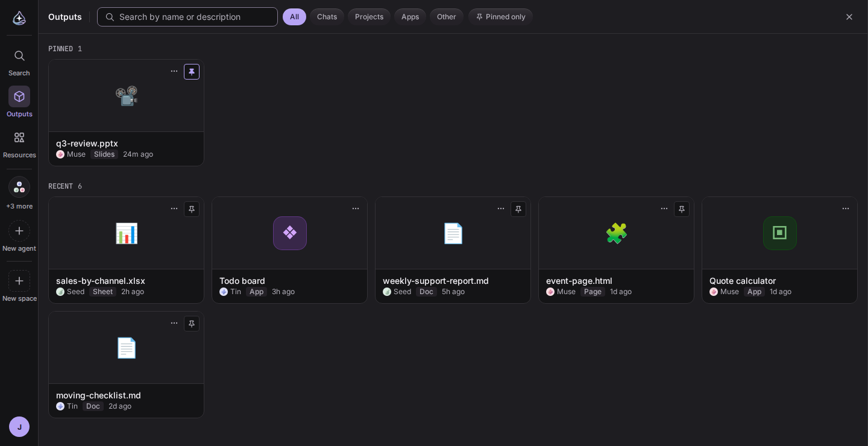Open the moving-checklist.md document icon
The image size is (868, 446).
pyautogui.click(x=127, y=348)
